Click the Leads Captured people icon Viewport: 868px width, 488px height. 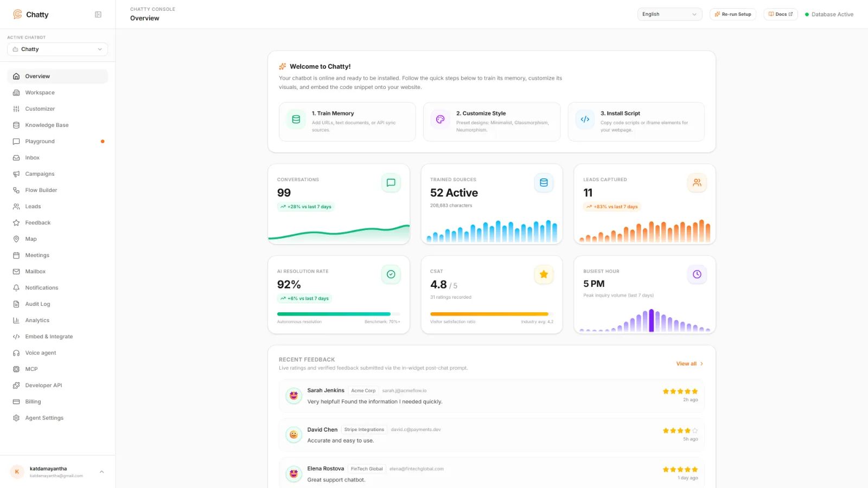(x=697, y=183)
